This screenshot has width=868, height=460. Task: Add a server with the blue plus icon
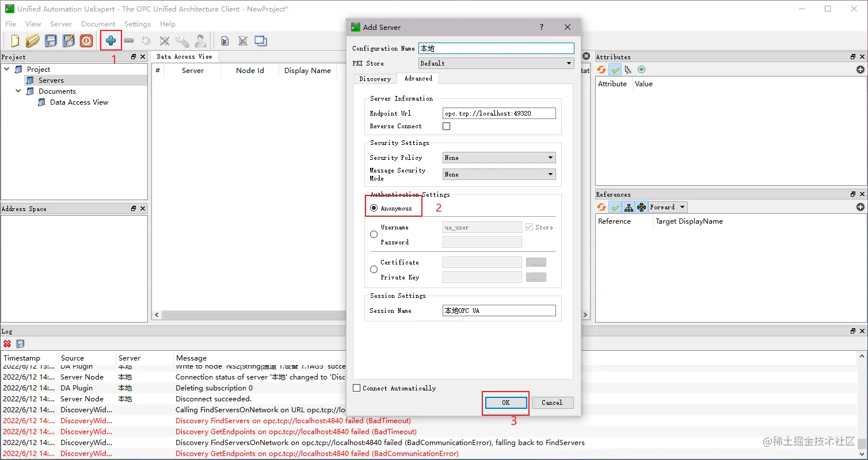[111, 41]
